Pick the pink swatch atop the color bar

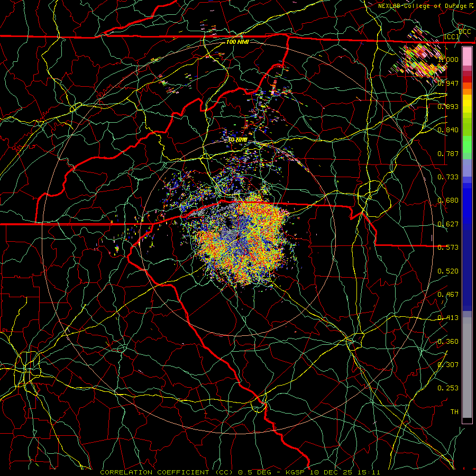coord(467,56)
